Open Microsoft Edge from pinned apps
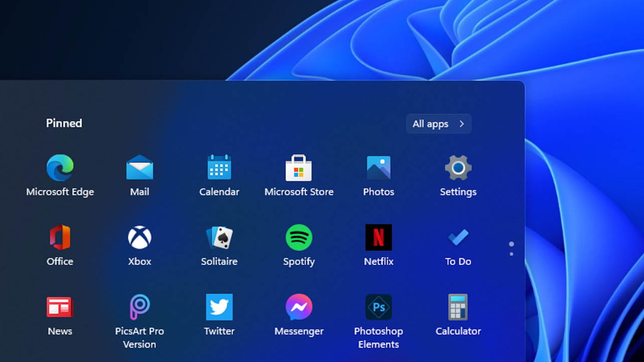This screenshot has width=644, height=362. (60, 168)
